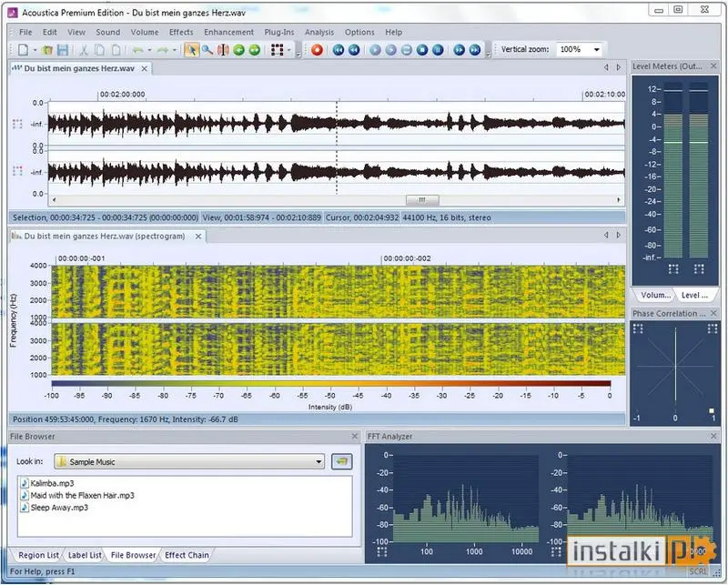Stop playback with the stop button
The width and height of the screenshot is (728, 585).
[422, 50]
